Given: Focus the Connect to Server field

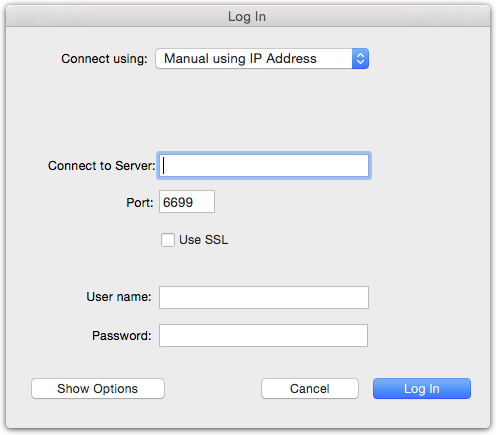Looking at the screenshot, I should pos(264,166).
